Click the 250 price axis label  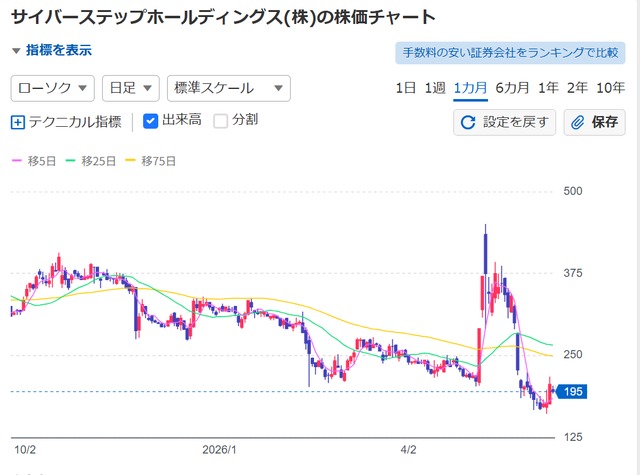pyautogui.click(x=573, y=354)
